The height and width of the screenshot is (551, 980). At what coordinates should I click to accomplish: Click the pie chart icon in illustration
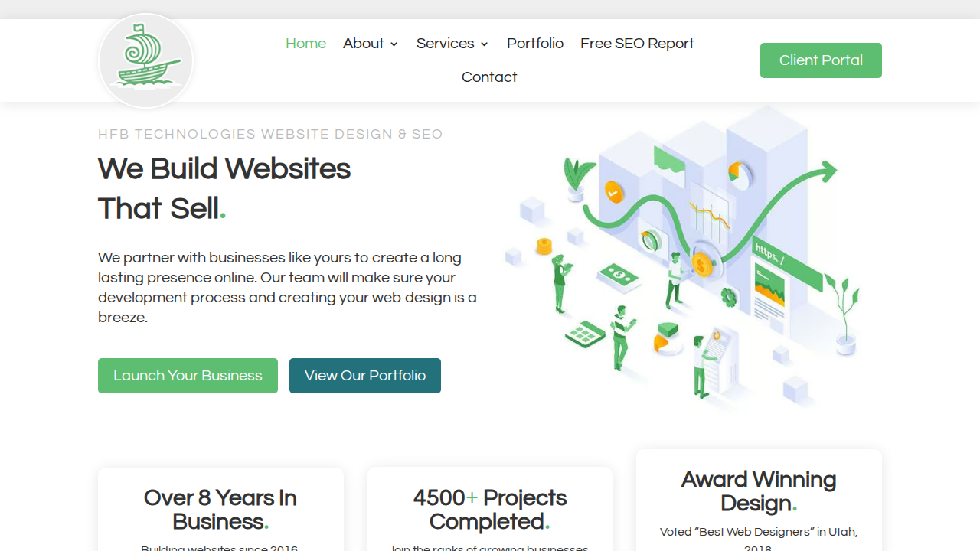point(740,174)
